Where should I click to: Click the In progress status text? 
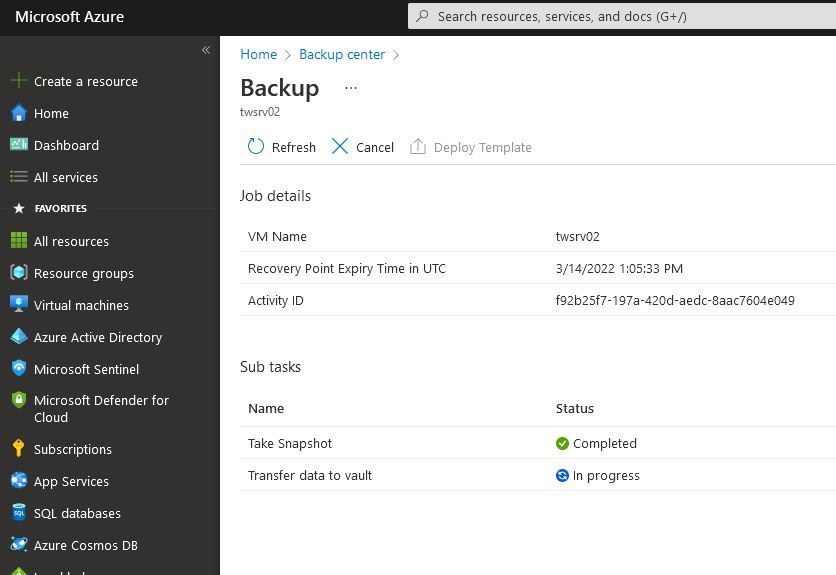pyautogui.click(x=606, y=475)
